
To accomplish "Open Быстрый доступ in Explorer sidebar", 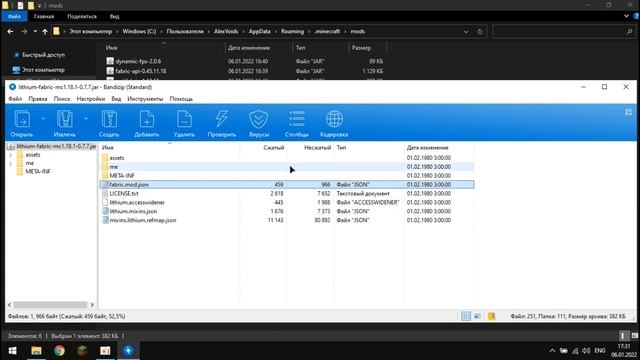I will point(43,55).
